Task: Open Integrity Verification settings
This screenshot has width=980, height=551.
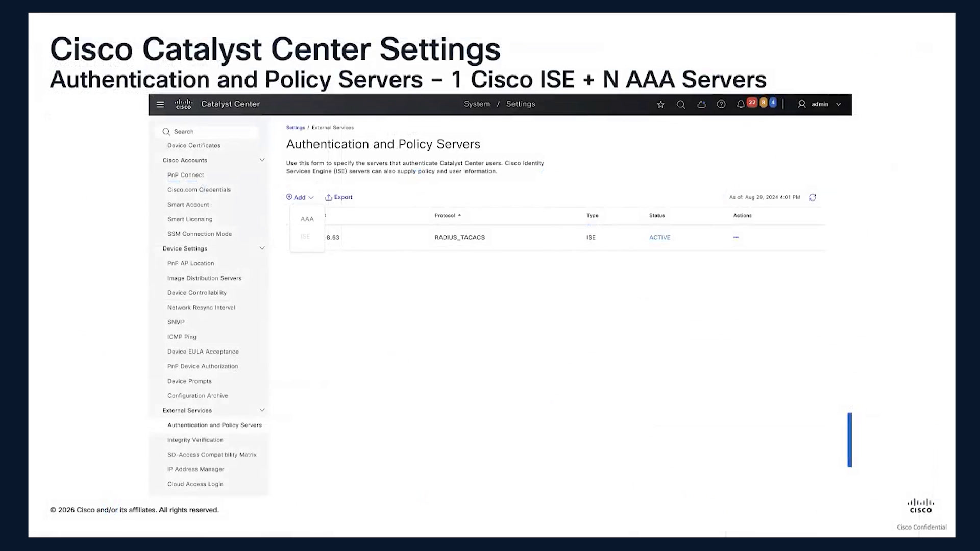Action: (195, 440)
